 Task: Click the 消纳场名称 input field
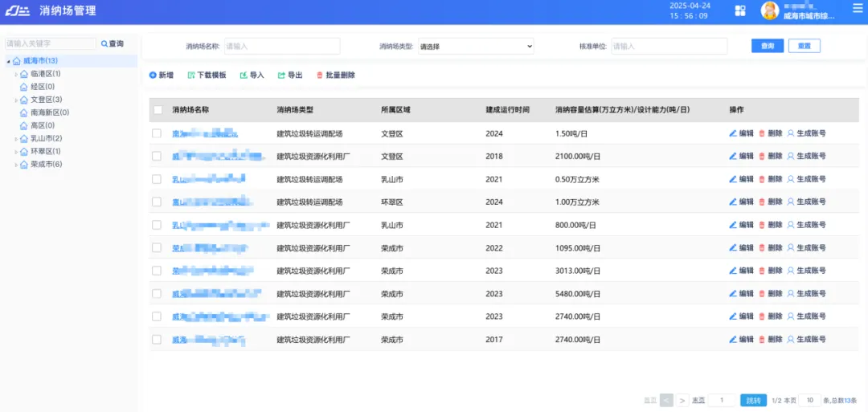(x=281, y=47)
